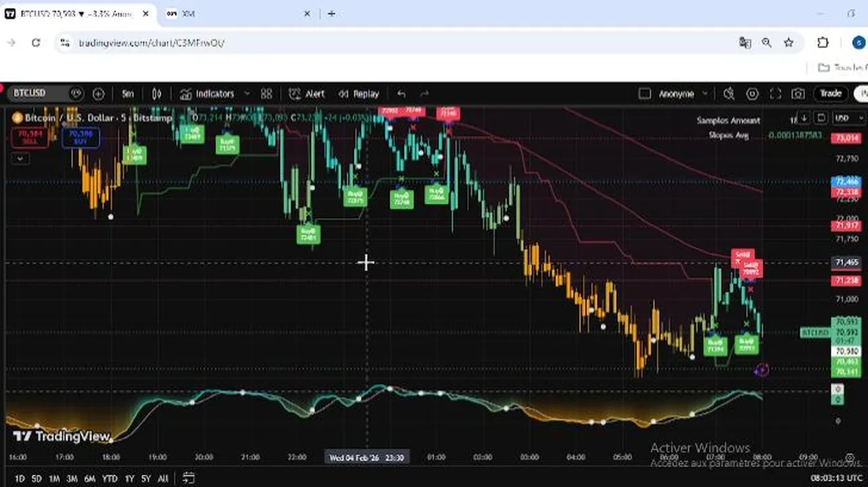Redo the chart action
868x487 pixels.
[425, 94]
